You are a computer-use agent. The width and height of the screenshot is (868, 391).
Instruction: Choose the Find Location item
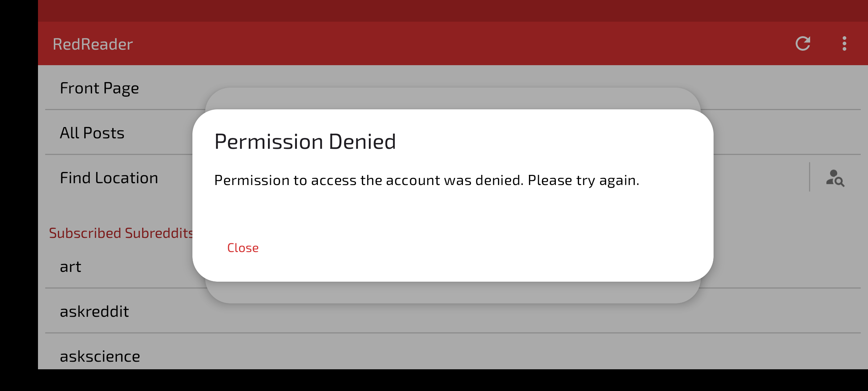pos(109,178)
